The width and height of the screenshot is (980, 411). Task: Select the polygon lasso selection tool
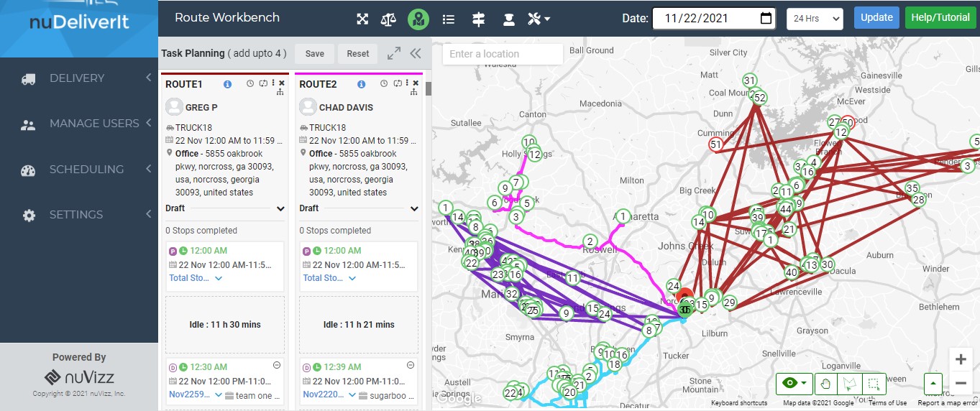pos(851,384)
